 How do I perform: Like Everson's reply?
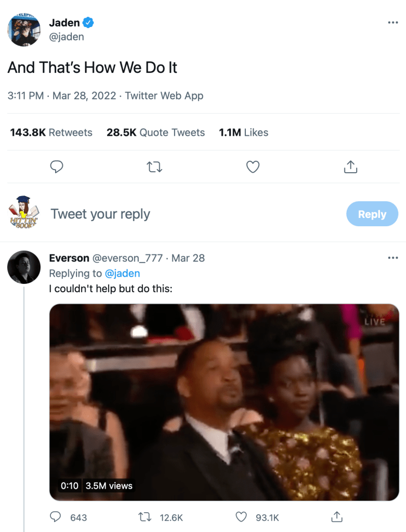[x=241, y=517]
